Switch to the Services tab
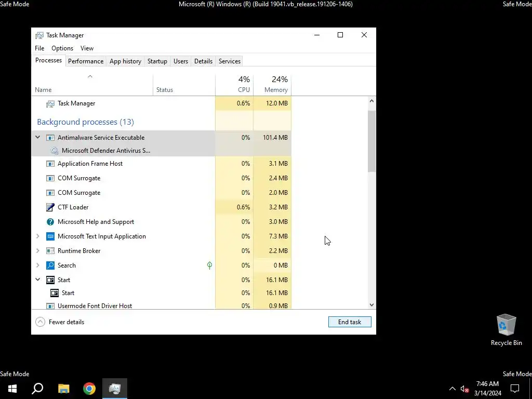Viewport: 532px width, 399px height. (x=229, y=61)
